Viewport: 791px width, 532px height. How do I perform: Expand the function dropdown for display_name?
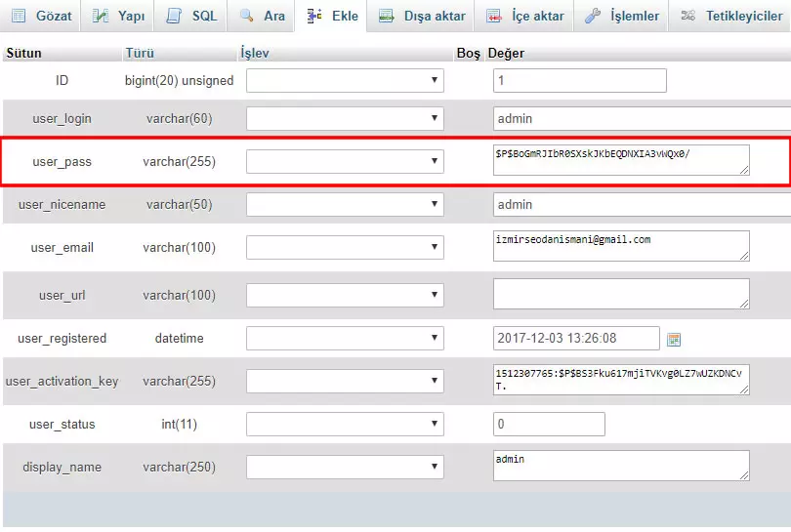coord(345,467)
